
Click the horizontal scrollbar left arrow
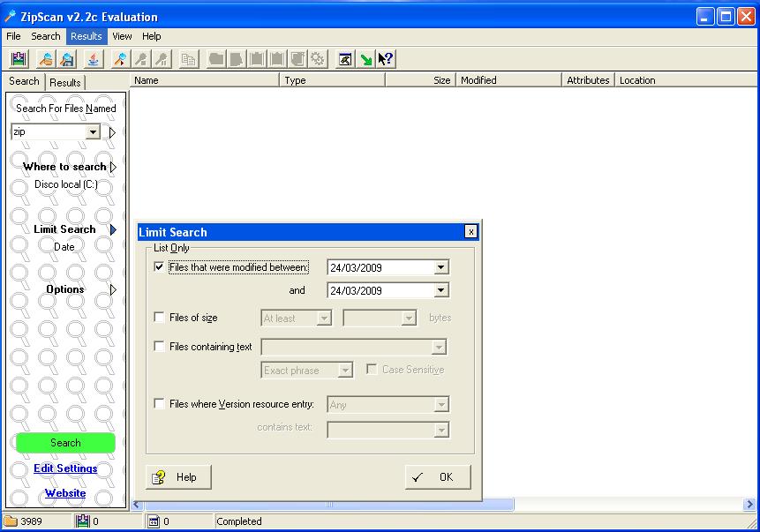(x=137, y=505)
